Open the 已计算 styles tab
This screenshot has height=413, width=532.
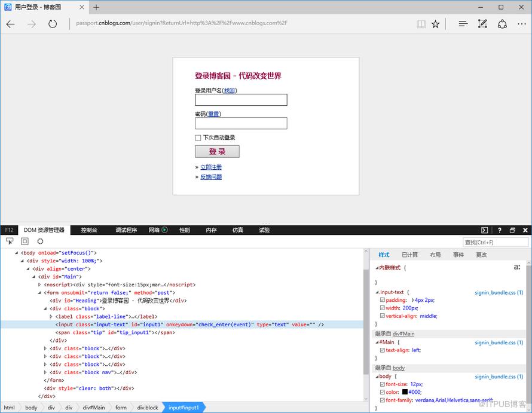point(409,255)
